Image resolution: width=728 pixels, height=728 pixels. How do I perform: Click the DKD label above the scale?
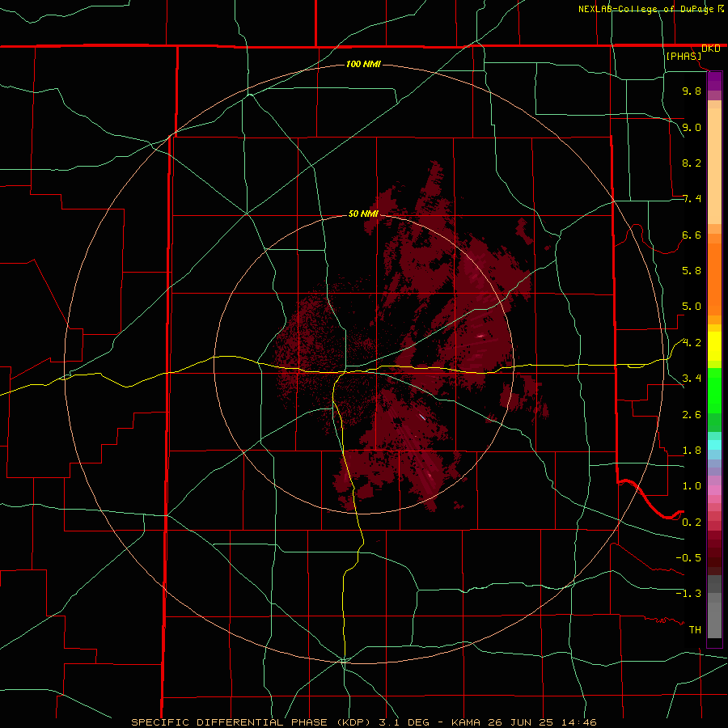tap(711, 49)
